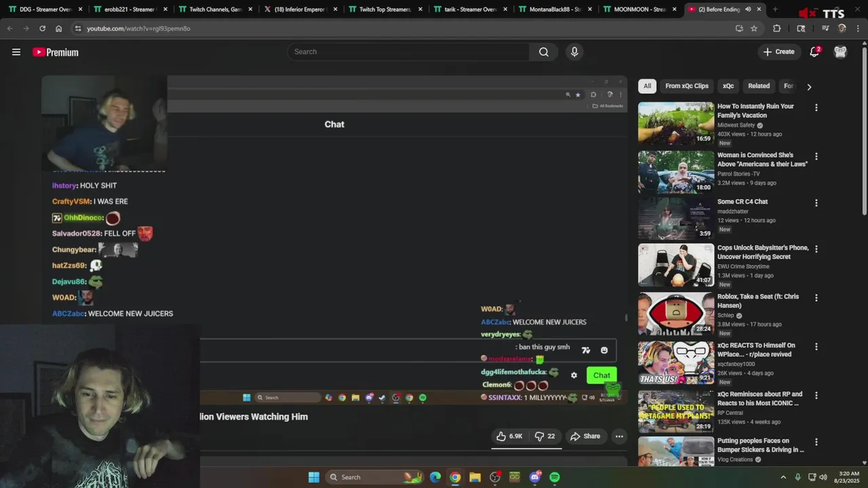Image resolution: width=868 pixels, height=488 pixels.
Task: Show more filter chips with right arrow
Action: 809,87
